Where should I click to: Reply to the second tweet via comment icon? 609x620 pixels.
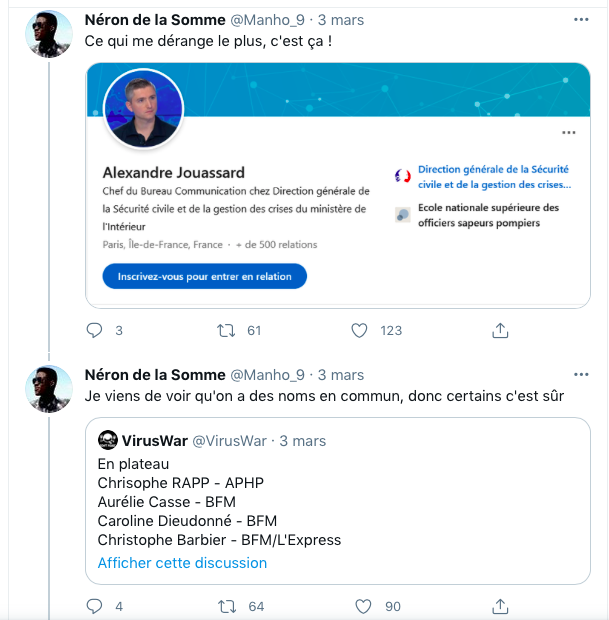[x=94, y=606]
